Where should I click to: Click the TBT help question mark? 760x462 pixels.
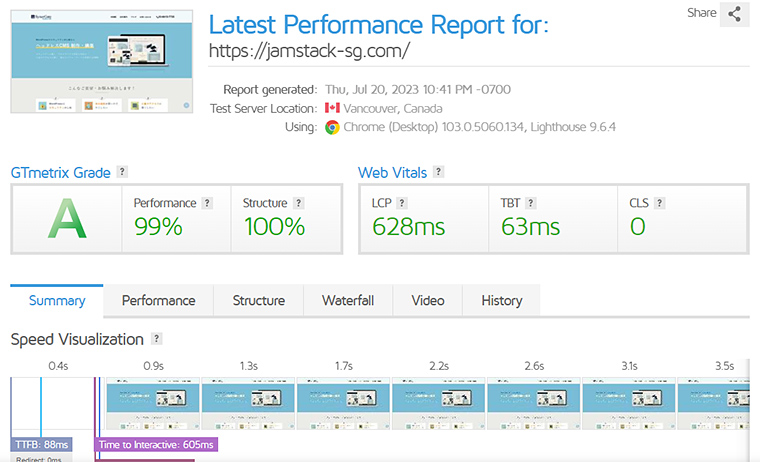point(531,203)
